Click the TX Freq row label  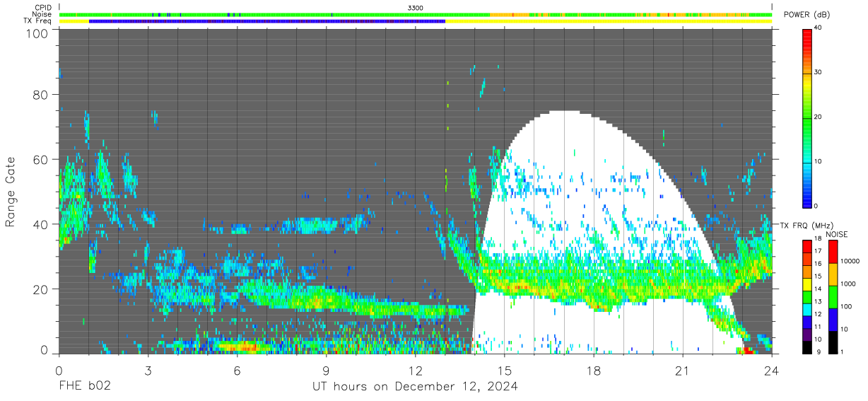click(x=37, y=21)
